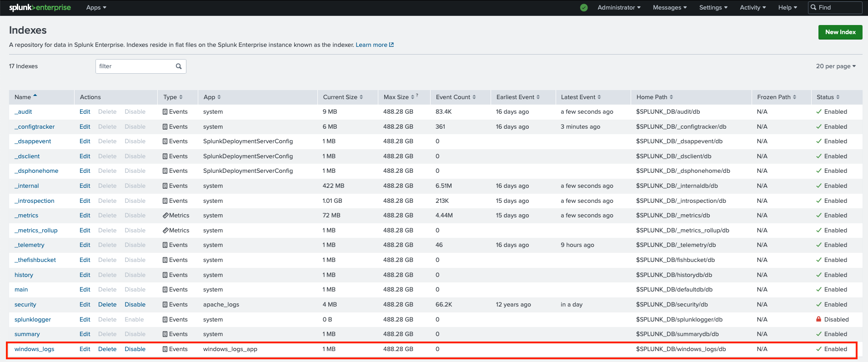Open the _internal index link
The height and width of the screenshot is (362, 868).
pyautogui.click(x=27, y=186)
